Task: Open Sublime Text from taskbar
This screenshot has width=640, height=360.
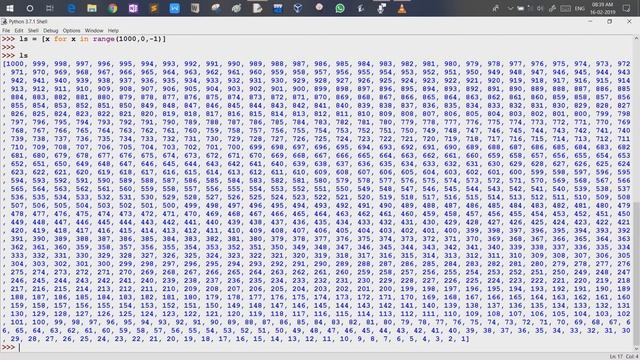Action: tap(154, 8)
